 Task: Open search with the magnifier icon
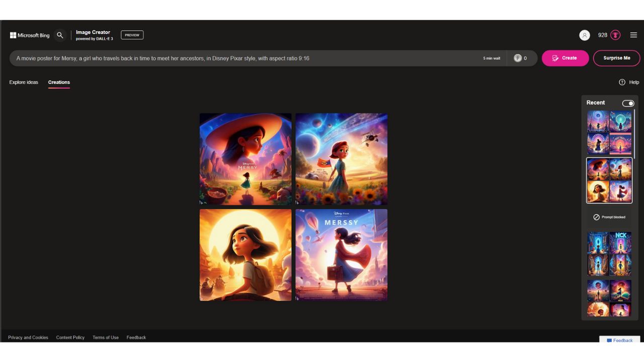click(x=60, y=35)
